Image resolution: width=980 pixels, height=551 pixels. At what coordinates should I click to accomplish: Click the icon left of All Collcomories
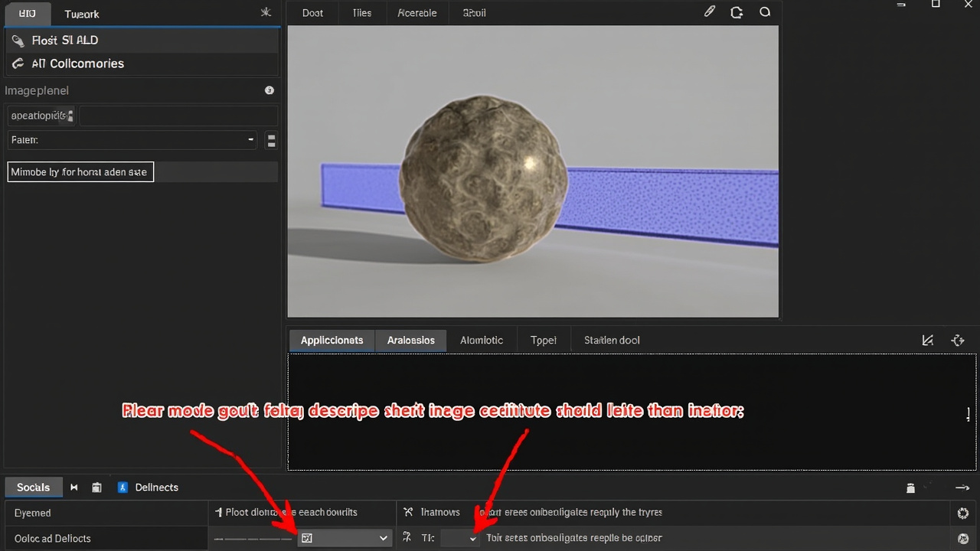pyautogui.click(x=18, y=64)
